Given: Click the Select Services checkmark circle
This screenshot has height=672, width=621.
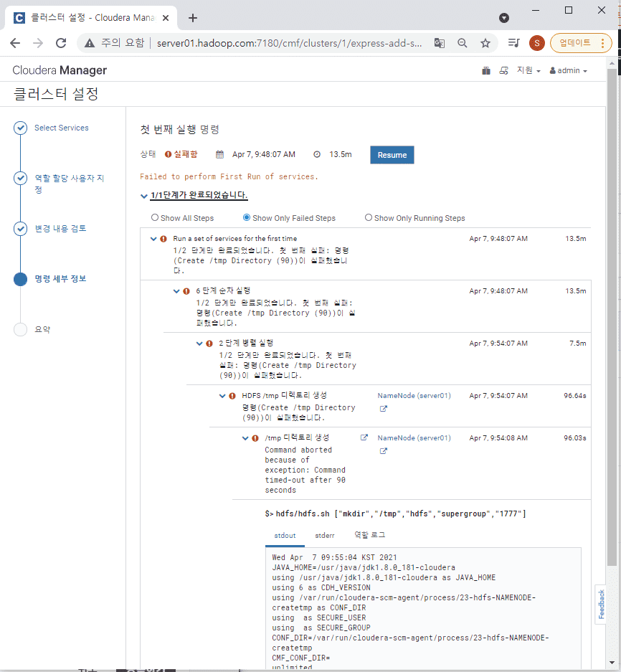Looking at the screenshot, I should [x=20, y=128].
